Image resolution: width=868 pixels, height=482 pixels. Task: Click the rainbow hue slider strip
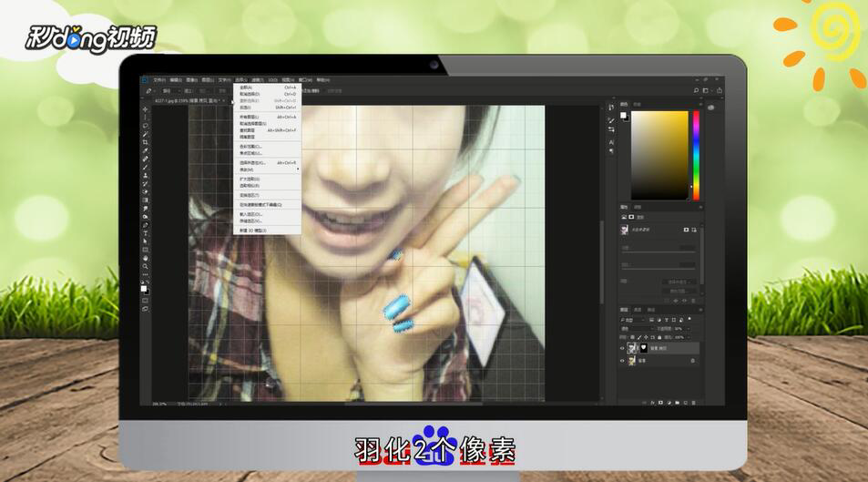(696, 155)
